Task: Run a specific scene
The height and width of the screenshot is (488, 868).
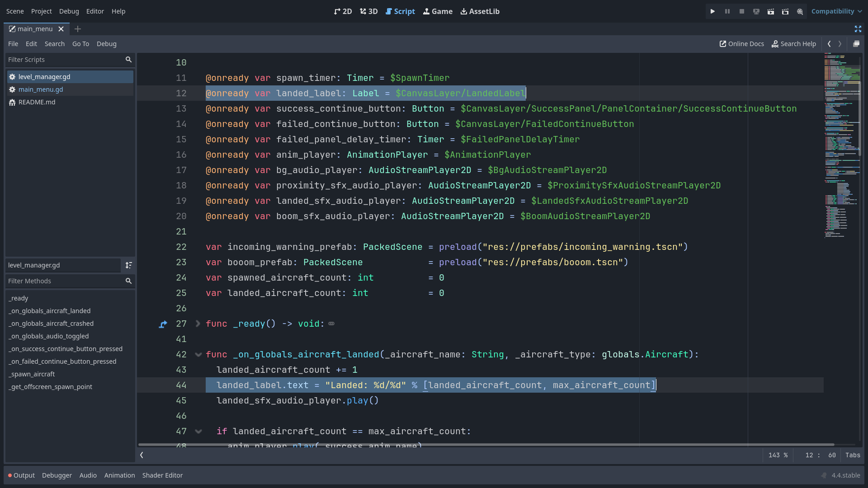Action: click(x=785, y=11)
